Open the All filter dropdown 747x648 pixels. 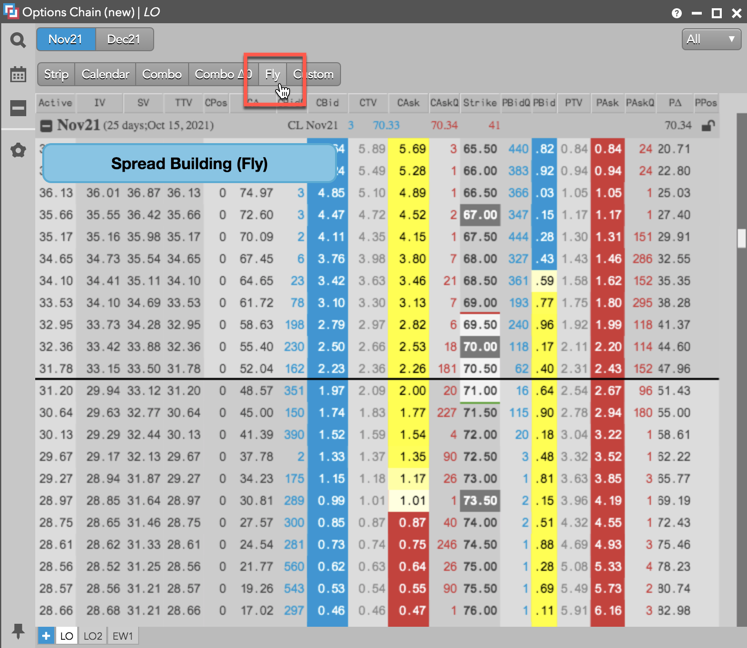click(x=710, y=39)
